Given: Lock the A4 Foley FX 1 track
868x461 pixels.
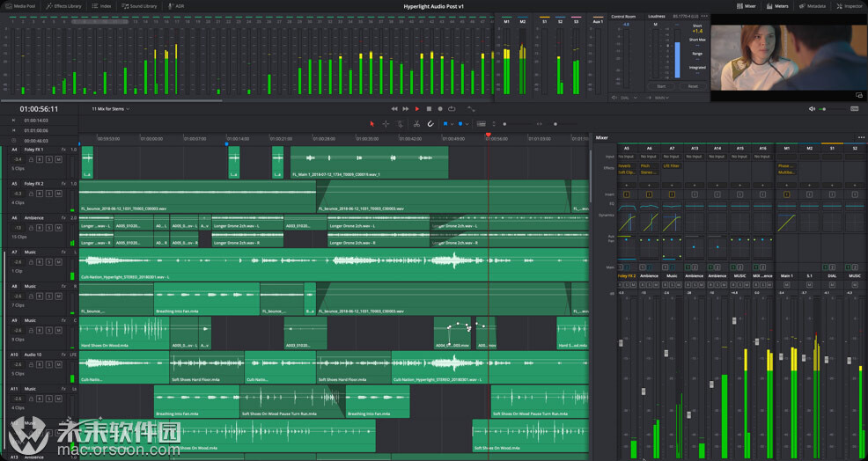Looking at the screenshot, I should 31,159.
